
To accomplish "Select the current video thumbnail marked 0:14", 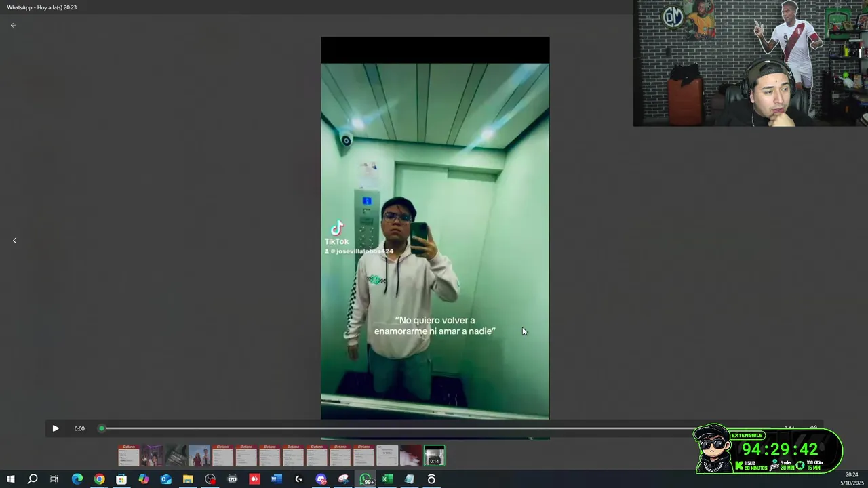I will [x=435, y=455].
